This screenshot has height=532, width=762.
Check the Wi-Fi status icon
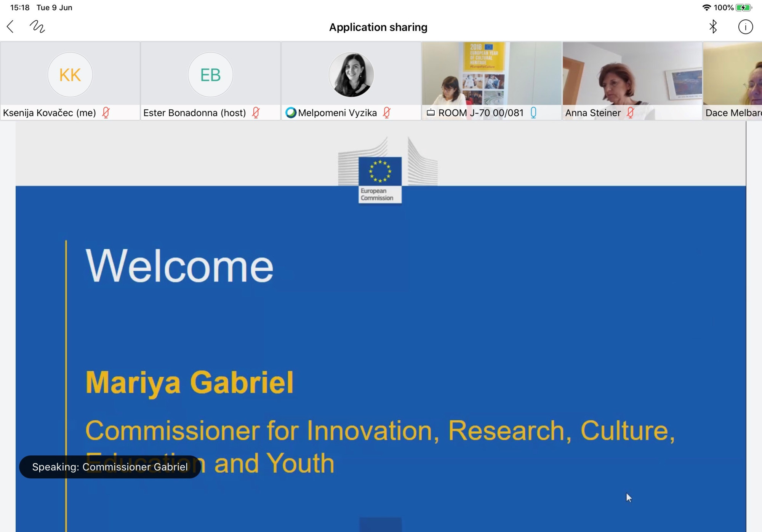706,8
